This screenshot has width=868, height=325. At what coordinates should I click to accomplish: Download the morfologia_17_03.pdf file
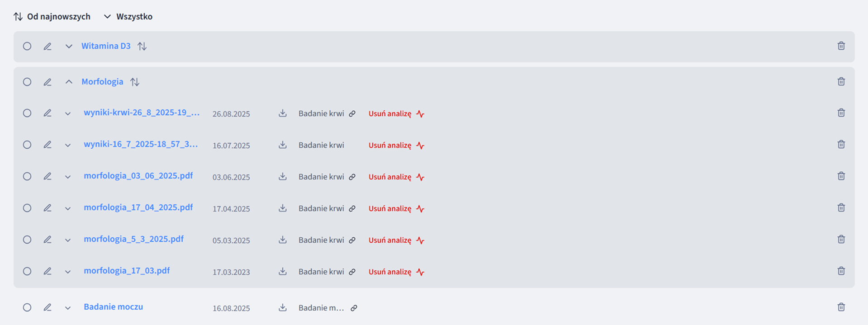click(x=283, y=271)
